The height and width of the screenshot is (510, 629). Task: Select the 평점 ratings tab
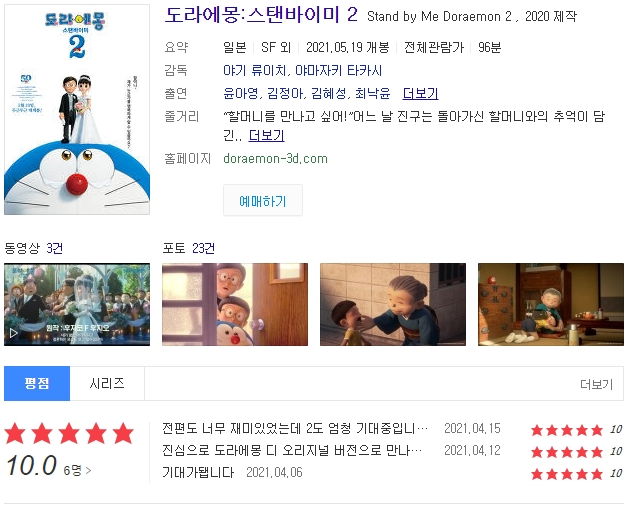[37, 383]
